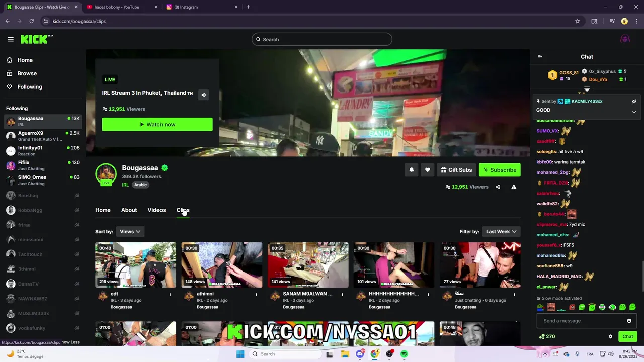
Task: Open the hamburger sidebar menu
Action: pyautogui.click(x=11, y=39)
